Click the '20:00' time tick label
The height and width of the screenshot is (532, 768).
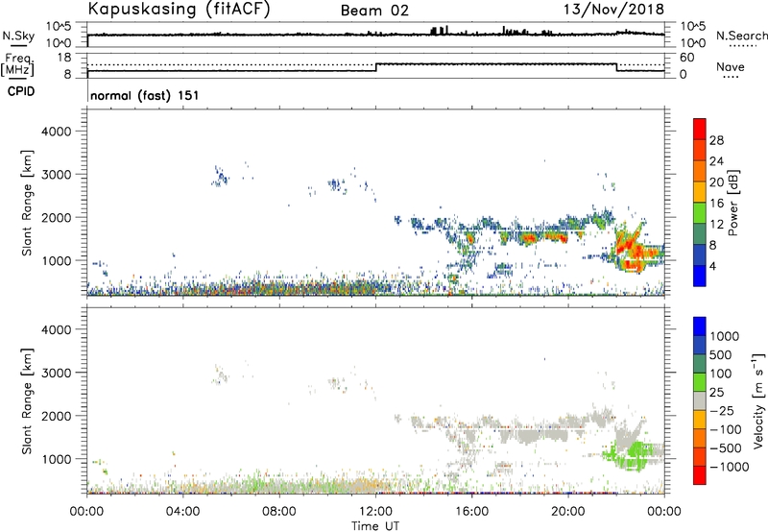click(x=567, y=512)
